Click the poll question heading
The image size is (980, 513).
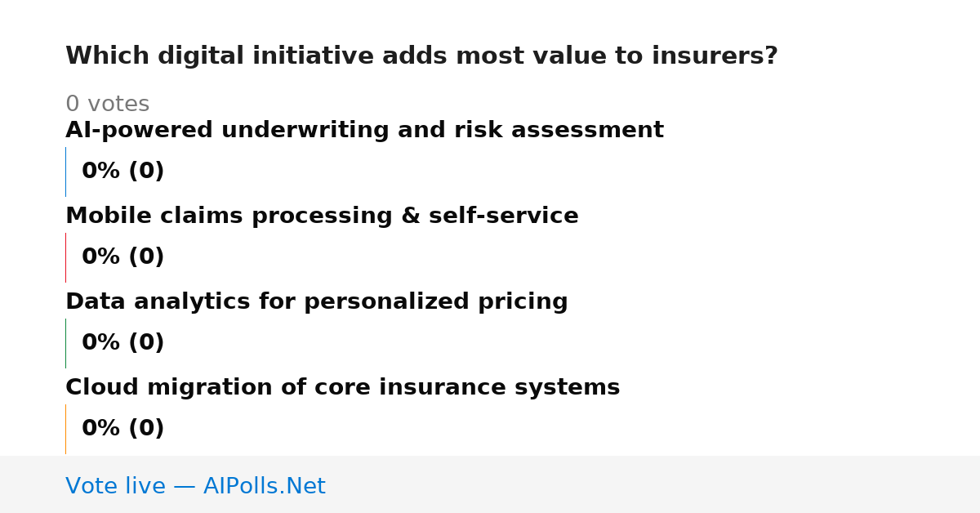click(421, 56)
